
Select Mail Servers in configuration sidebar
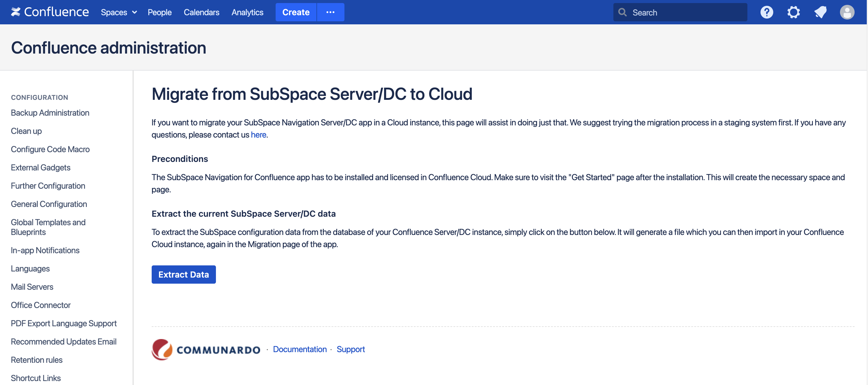(32, 287)
